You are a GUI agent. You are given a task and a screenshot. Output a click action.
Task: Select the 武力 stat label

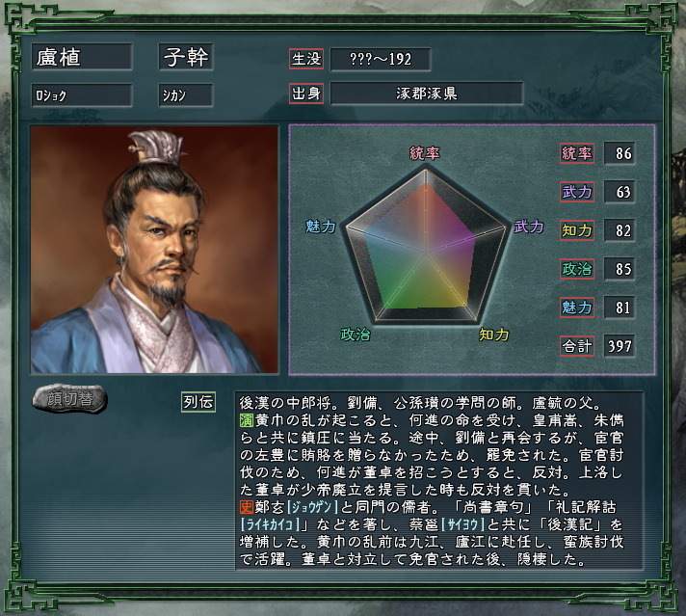pyautogui.click(x=576, y=192)
